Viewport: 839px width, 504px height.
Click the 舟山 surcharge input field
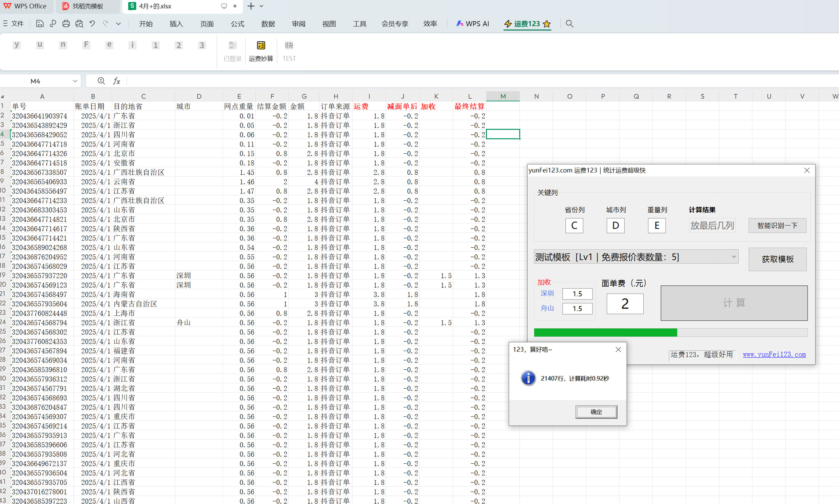pos(577,308)
